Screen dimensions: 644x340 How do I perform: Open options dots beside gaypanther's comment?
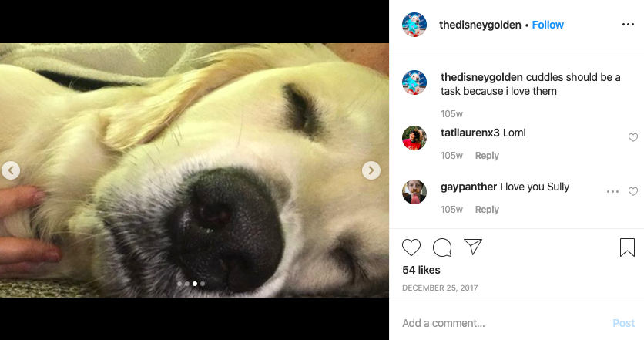[x=612, y=191]
